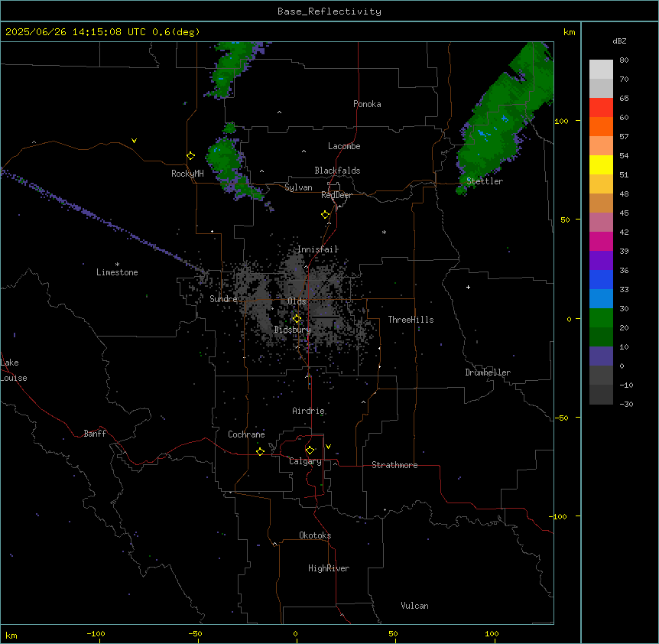659x644 pixels.
Task: Select the yellow diamond marker between Olds and Didsbury
Action: (x=297, y=319)
